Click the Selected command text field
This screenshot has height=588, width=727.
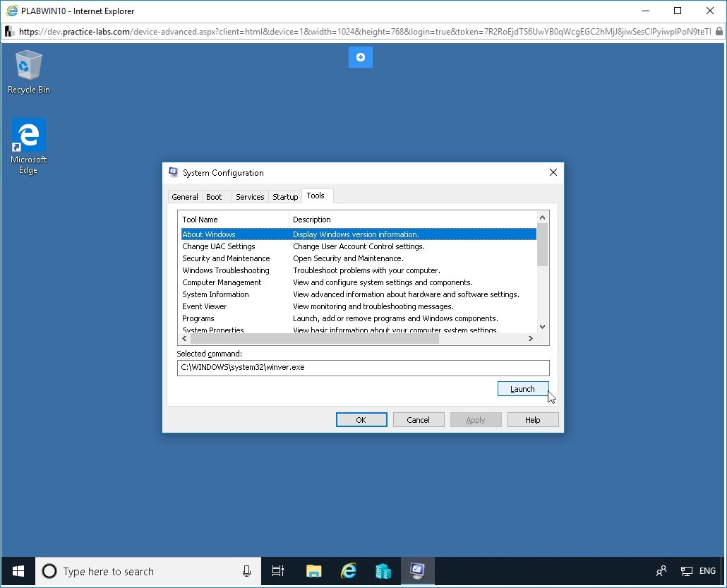coord(363,368)
